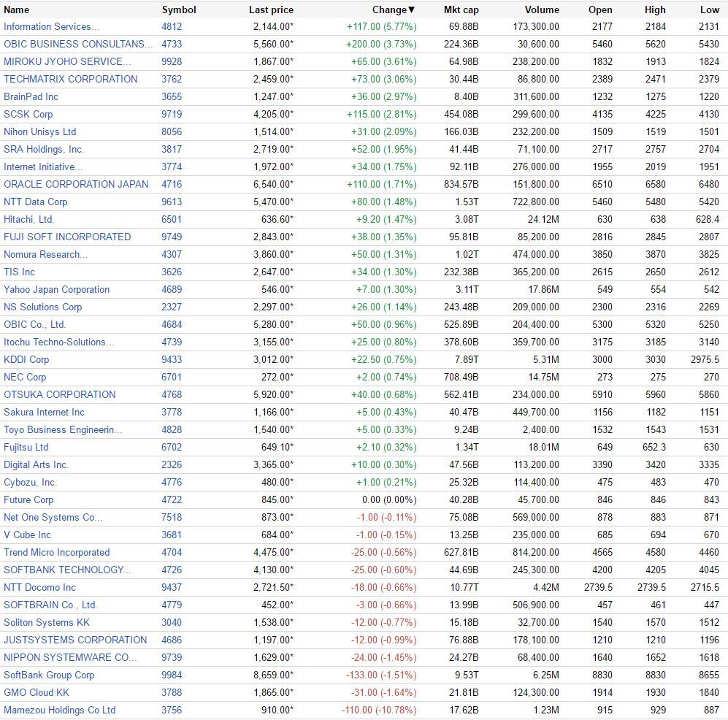This screenshot has width=728, height=720.
Task: Open Internet Initiative link
Action: tap(43, 167)
